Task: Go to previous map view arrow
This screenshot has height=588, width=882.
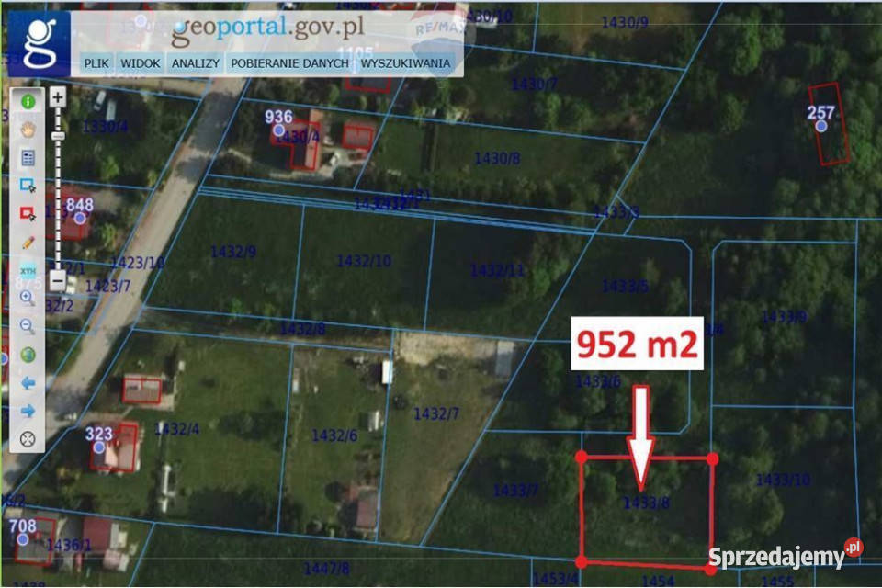Action: point(28,382)
